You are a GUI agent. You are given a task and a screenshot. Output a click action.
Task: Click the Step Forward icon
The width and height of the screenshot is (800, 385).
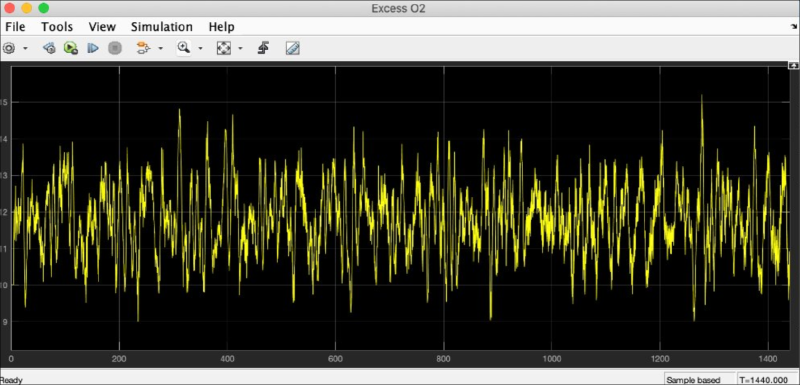pos(93,48)
